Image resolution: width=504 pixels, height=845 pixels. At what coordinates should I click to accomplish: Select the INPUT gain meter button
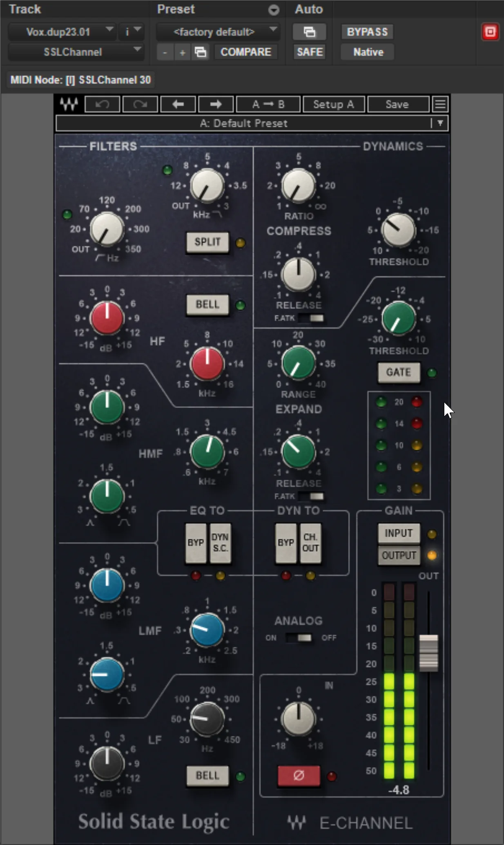399,534
